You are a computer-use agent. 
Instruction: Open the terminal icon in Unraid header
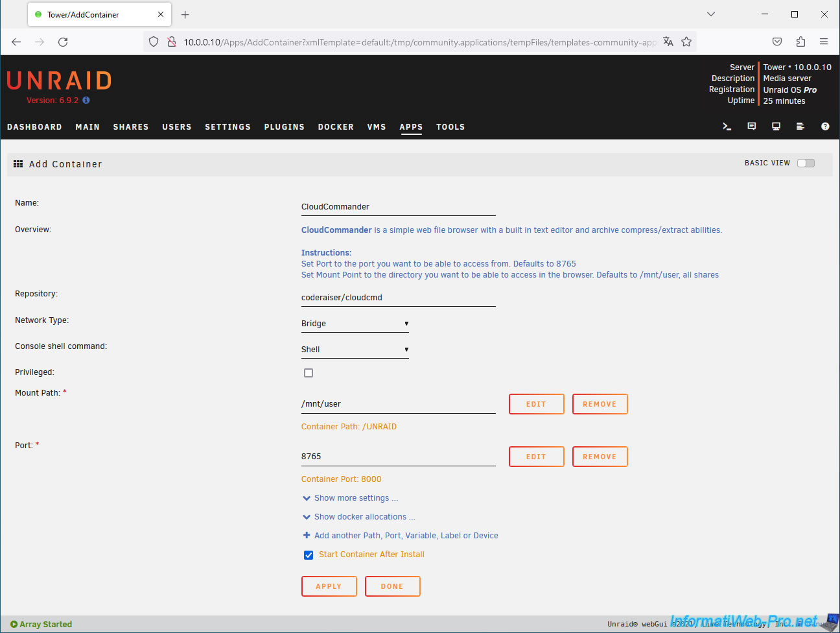(x=727, y=126)
